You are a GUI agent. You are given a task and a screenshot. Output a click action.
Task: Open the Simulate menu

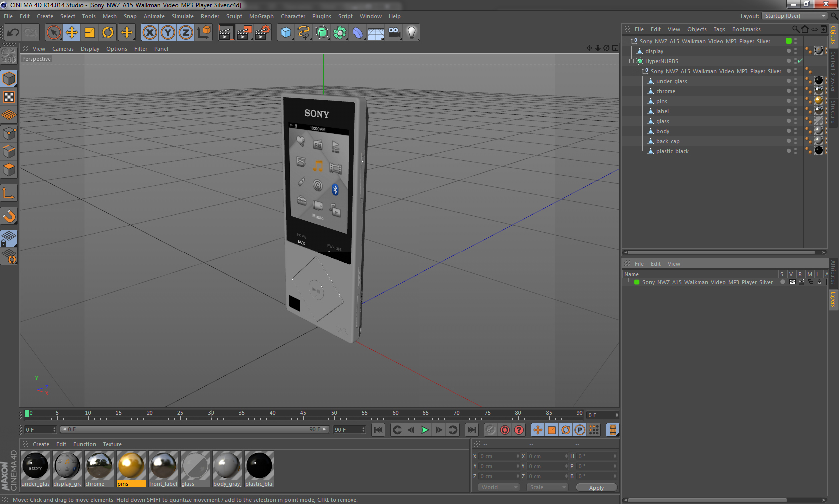pos(183,16)
